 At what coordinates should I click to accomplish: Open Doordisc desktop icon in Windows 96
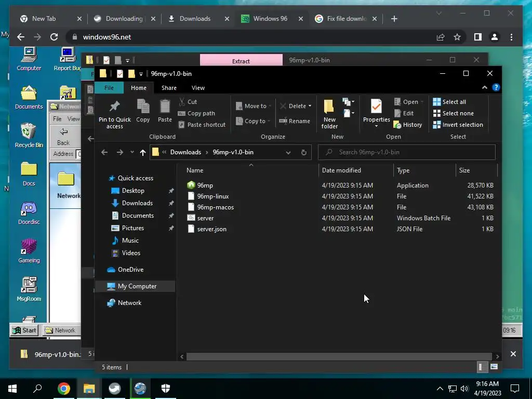29,213
